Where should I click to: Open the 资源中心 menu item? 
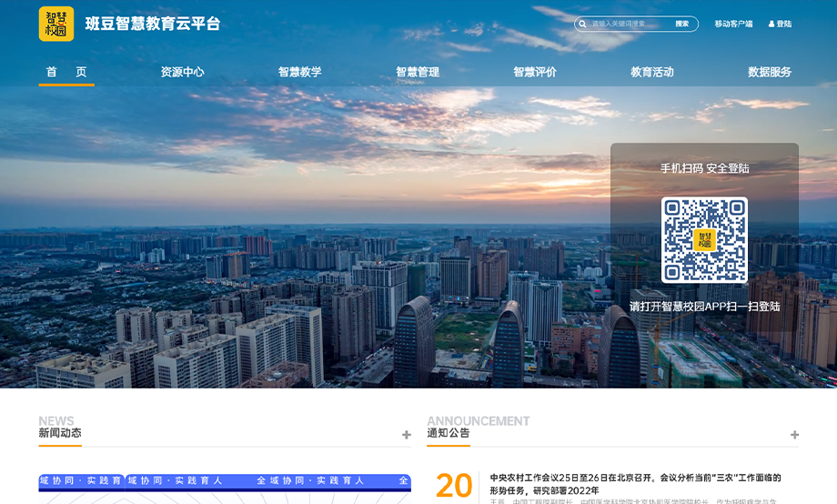click(183, 72)
